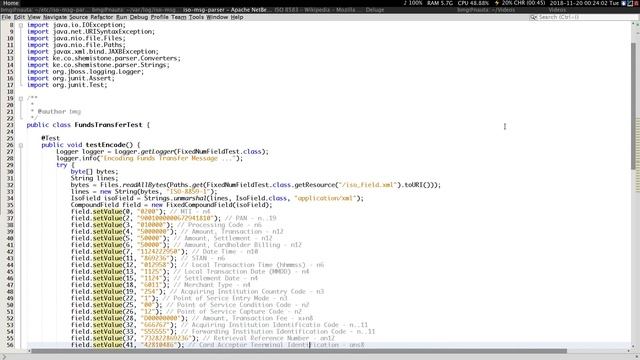Open the Help menu
Screen dimensions: 640x360
(237, 17)
